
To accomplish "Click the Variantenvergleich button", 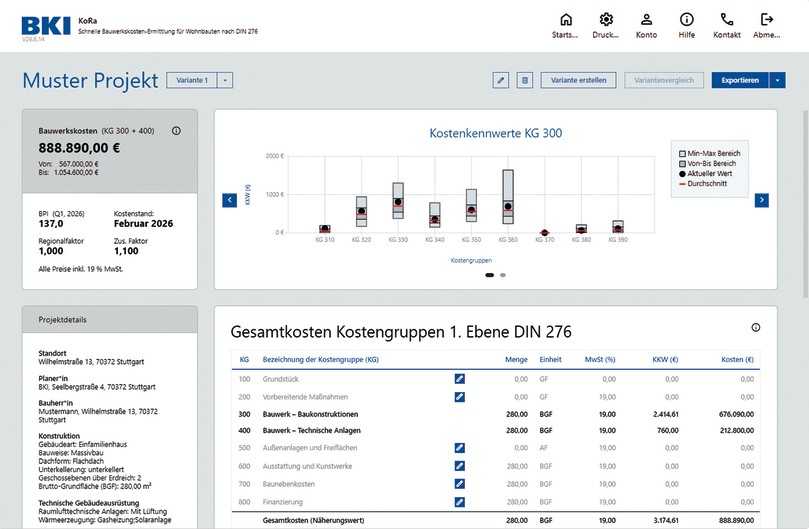I will [x=664, y=81].
